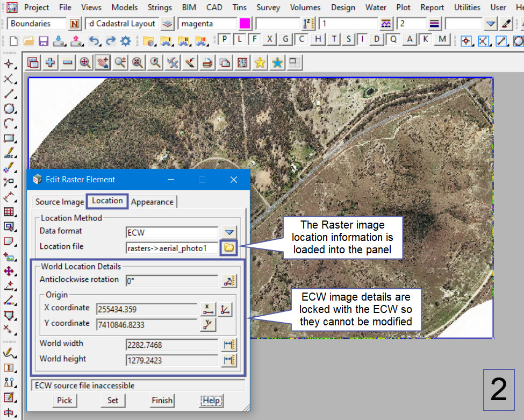Viewport: 524px width, 420px height.
Task: Click the yellow star icon in the view toolbar
Action: tap(260, 63)
